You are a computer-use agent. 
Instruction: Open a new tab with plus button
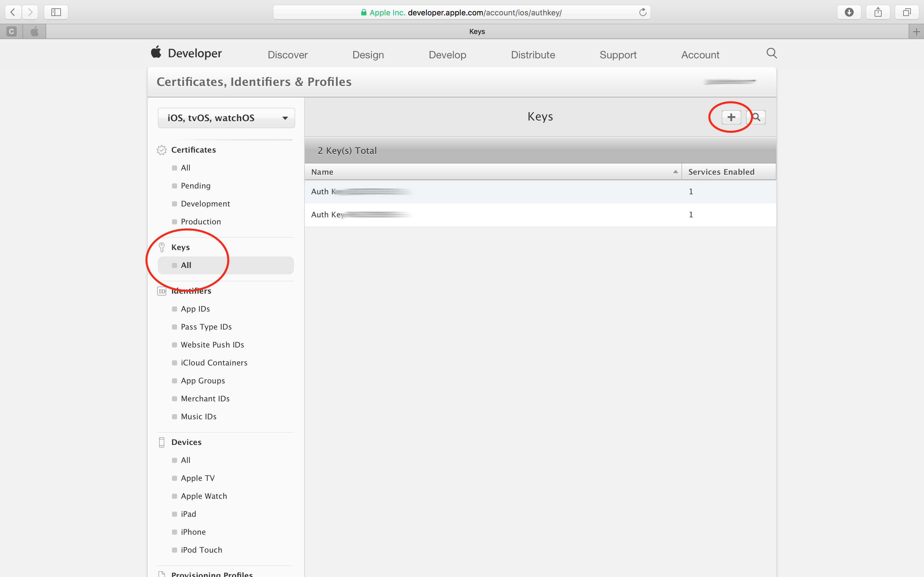click(916, 32)
